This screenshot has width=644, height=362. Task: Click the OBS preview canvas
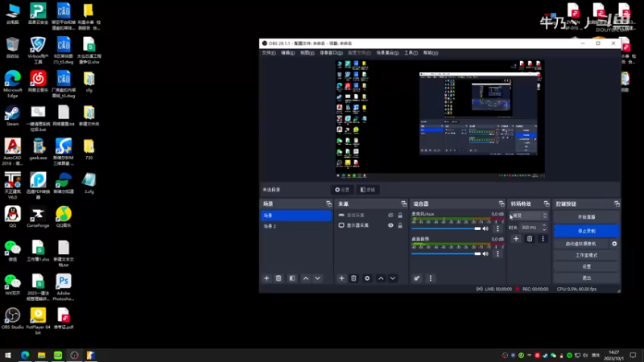coord(440,118)
